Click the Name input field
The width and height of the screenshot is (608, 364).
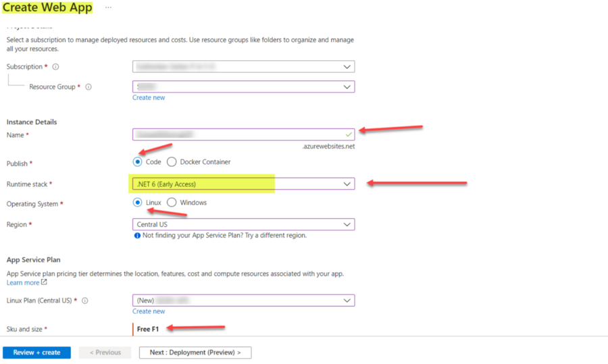point(243,134)
